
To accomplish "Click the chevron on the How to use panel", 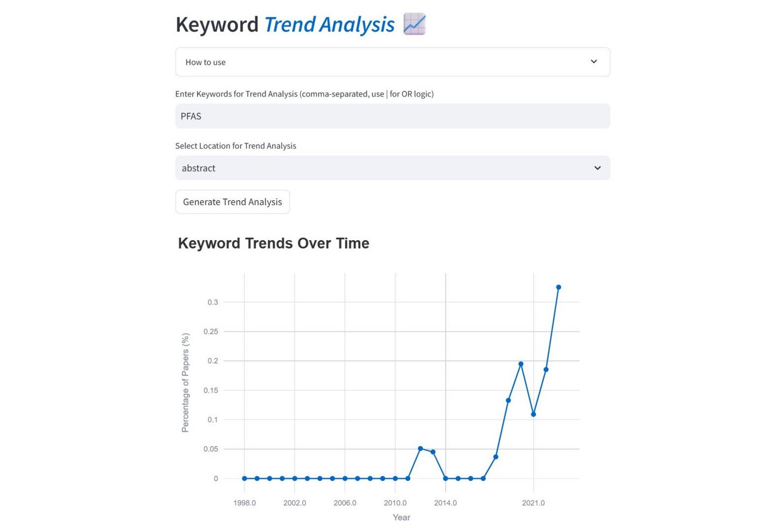I will point(594,62).
